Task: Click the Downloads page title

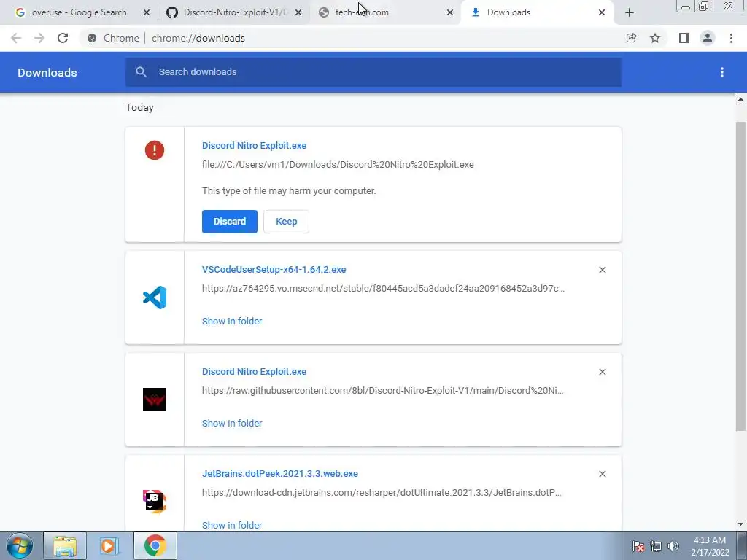Action: [47, 72]
